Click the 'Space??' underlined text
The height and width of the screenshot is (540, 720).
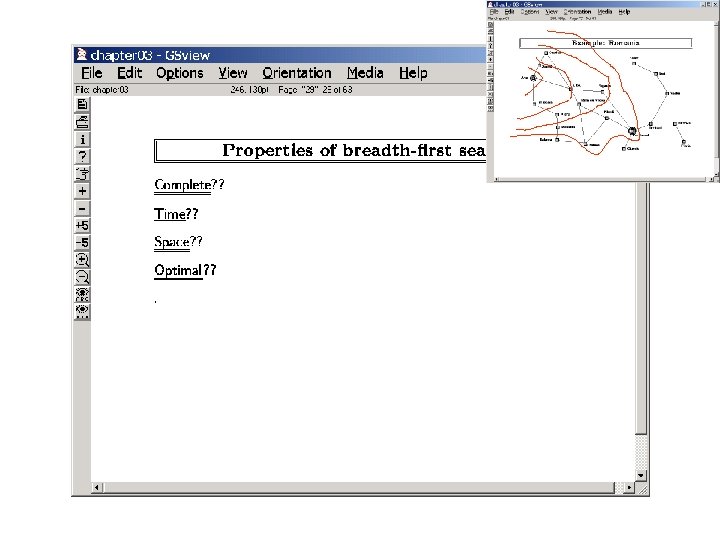[178, 242]
